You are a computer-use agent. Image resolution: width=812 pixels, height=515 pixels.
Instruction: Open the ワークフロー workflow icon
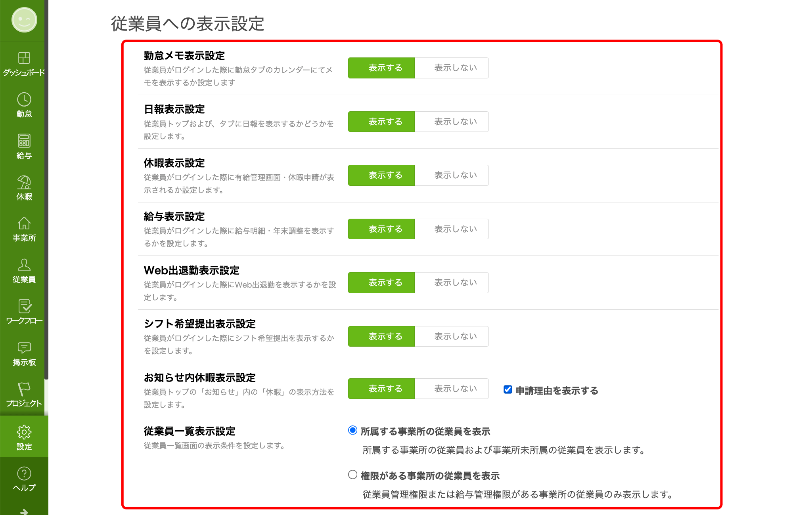tap(24, 307)
